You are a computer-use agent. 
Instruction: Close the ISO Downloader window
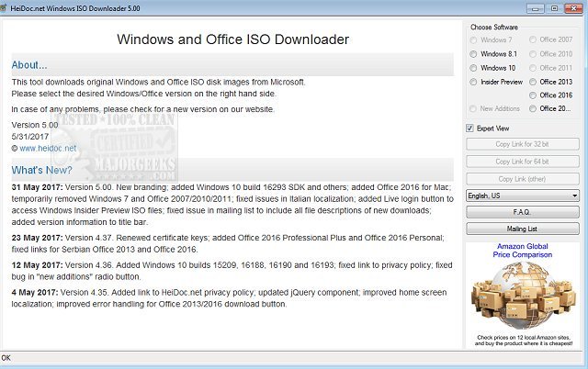573,8
